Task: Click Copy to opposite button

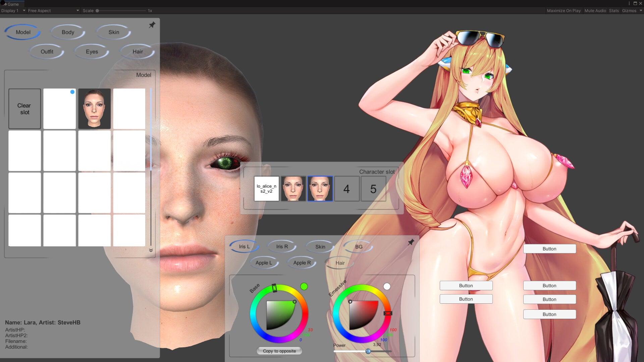Action: point(279,351)
